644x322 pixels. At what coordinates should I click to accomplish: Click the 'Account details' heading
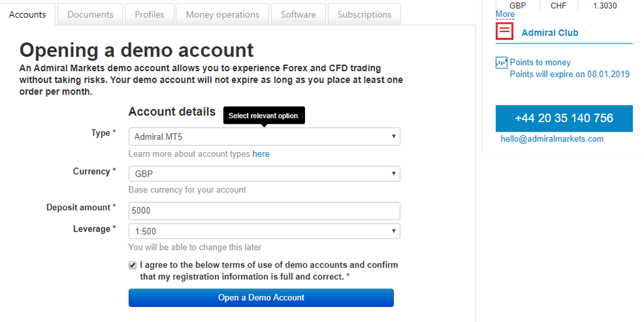tap(172, 112)
